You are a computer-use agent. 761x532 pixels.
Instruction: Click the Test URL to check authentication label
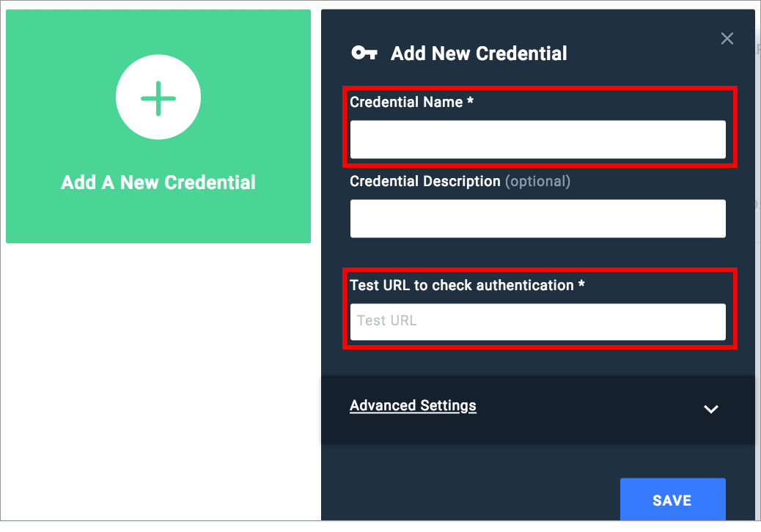tap(462, 285)
